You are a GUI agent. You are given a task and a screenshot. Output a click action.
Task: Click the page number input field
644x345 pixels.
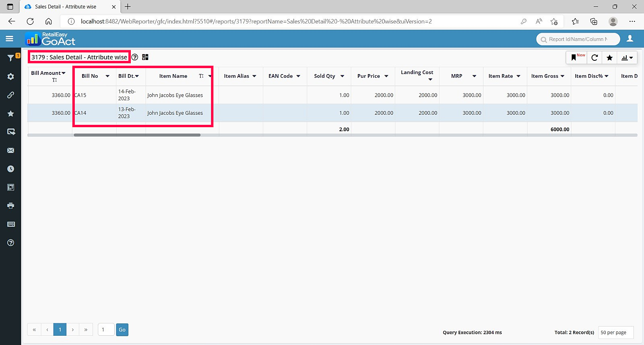pos(106,330)
